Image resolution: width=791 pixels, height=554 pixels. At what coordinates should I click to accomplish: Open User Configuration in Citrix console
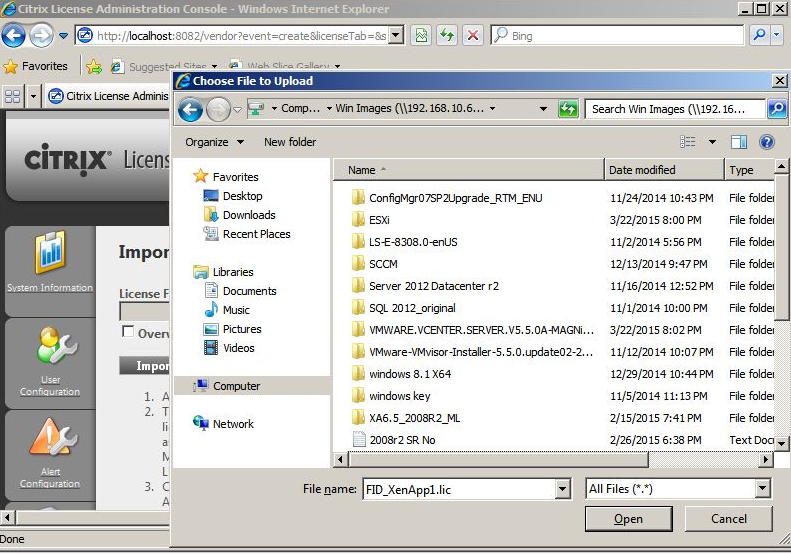point(50,362)
